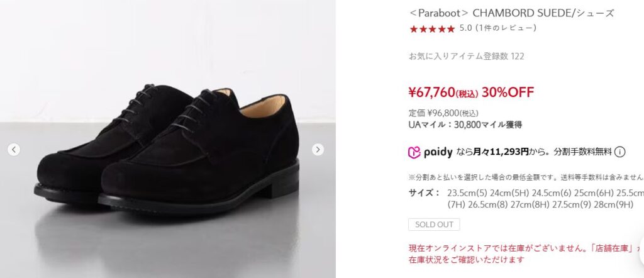Advance to the next product image arrow

[318, 150]
